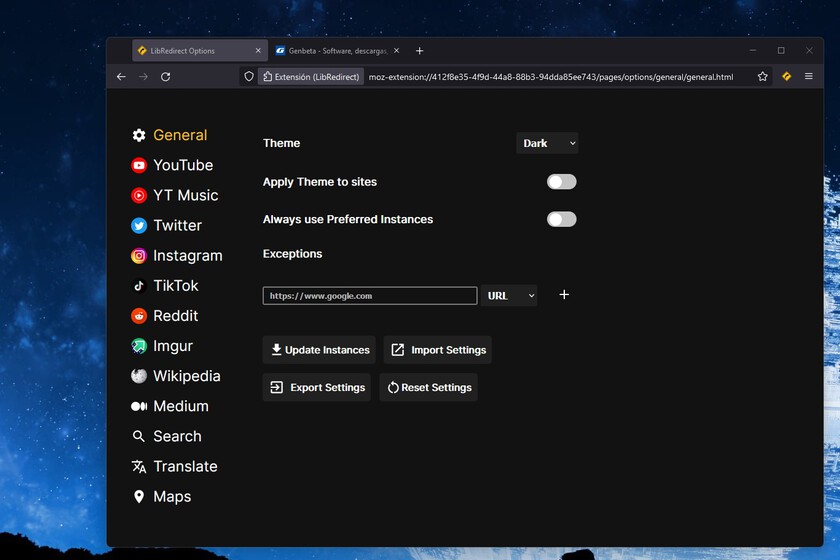Click the shield icon in address bar
This screenshot has width=840, height=560.
coord(249,77)
